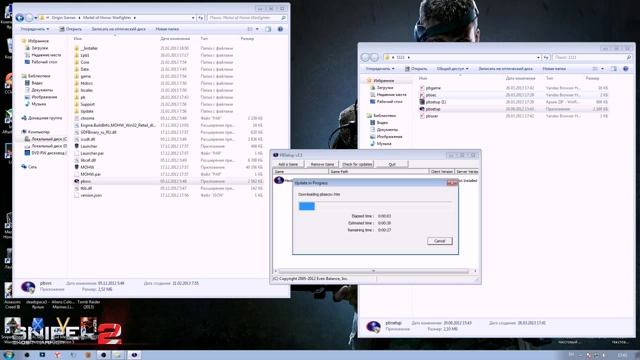Screen dimensions: 640x360
Task: Cancel the Update in Progress dialog
Action: [x=440, y=241]
